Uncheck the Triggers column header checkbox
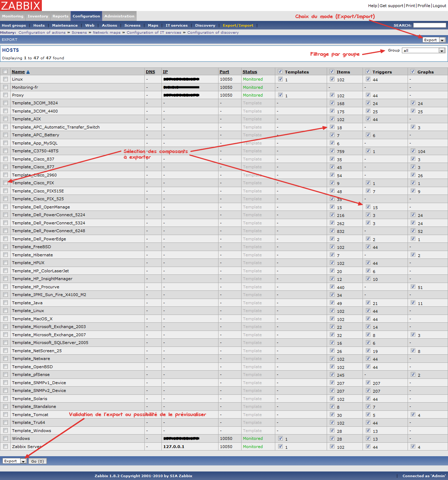The width and height of the screenshot is (448, 480). [368, 71]
